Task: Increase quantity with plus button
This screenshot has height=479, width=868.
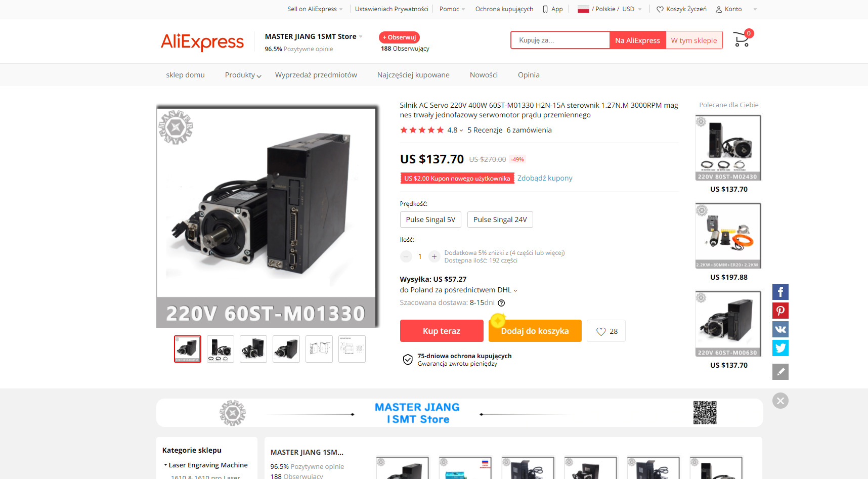Action: (434, 256)
